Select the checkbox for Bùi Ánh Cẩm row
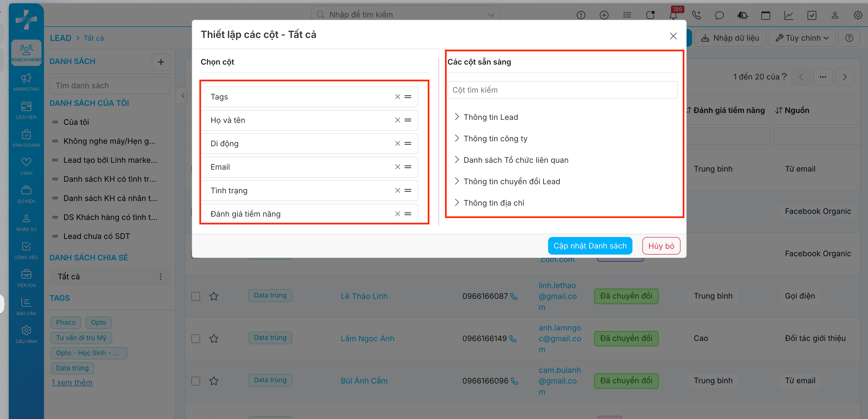 click(195, 381)
